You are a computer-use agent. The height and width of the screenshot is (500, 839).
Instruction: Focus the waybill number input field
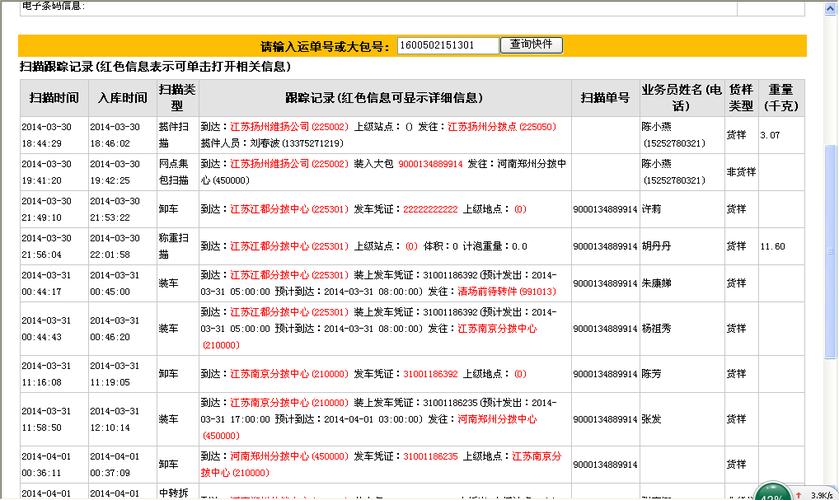coord(448,45)
